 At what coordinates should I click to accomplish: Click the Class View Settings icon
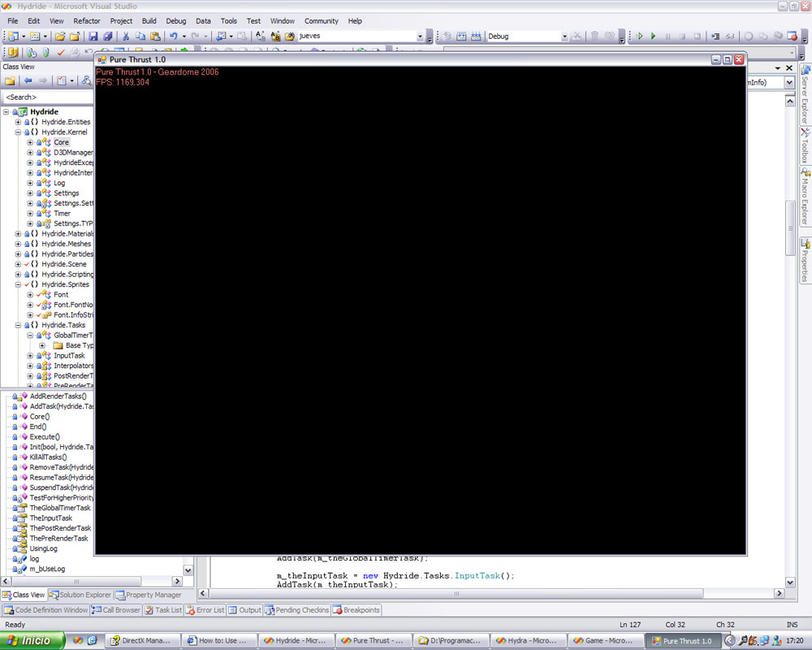[x=63, y=80]
